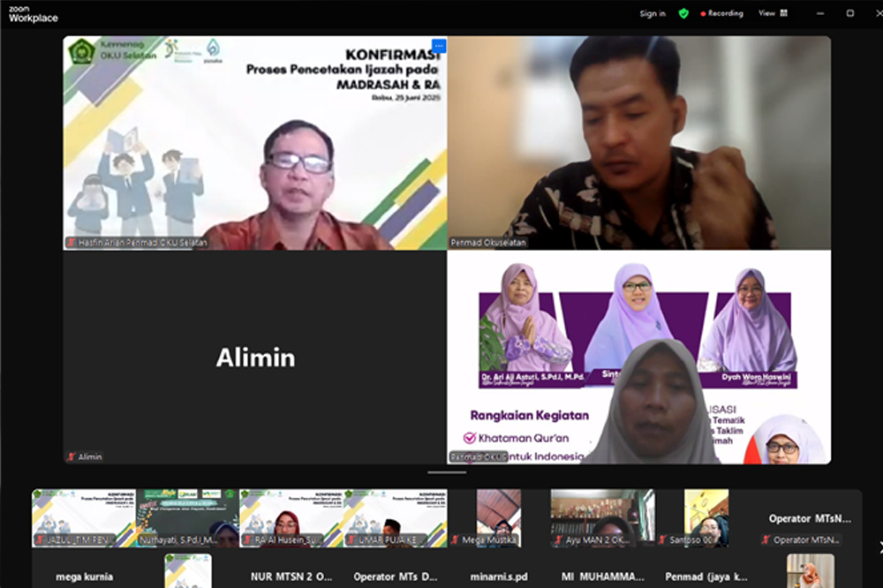Click the Zoom Workplace logo
Image resolution: width=883 pixels, height=588 pixels.
coord(34,14)
